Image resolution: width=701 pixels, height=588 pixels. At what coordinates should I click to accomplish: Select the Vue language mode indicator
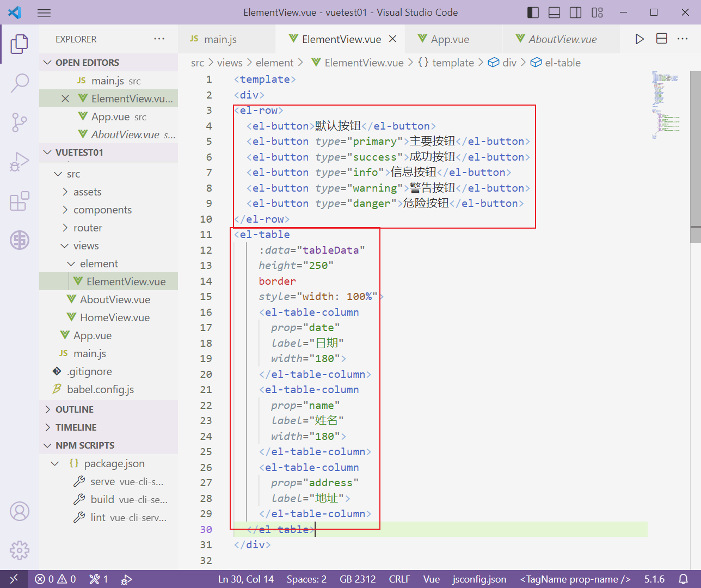tap(431, 579)
